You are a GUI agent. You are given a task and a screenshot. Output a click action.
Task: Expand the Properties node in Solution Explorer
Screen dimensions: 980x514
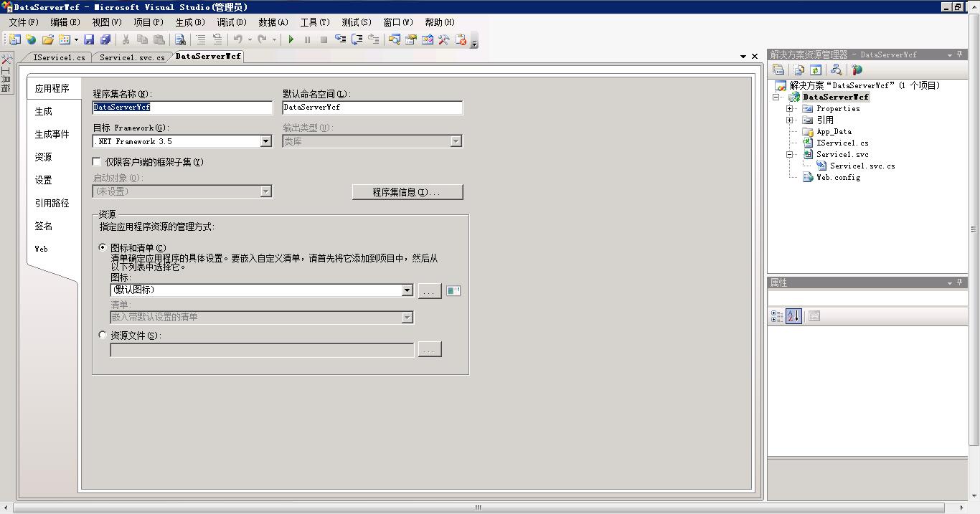(x=790, y=109)
